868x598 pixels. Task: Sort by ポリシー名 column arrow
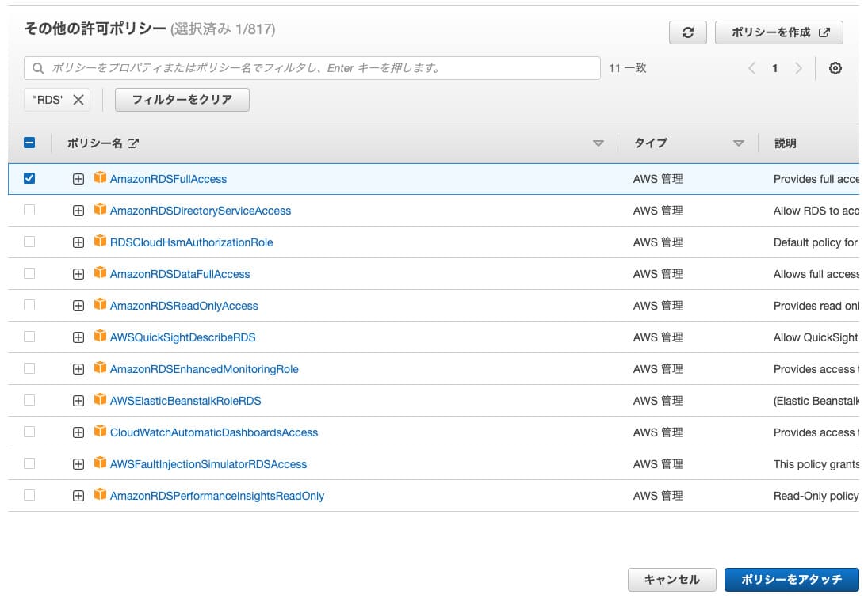pyautogui.click(x=598, y=143)
